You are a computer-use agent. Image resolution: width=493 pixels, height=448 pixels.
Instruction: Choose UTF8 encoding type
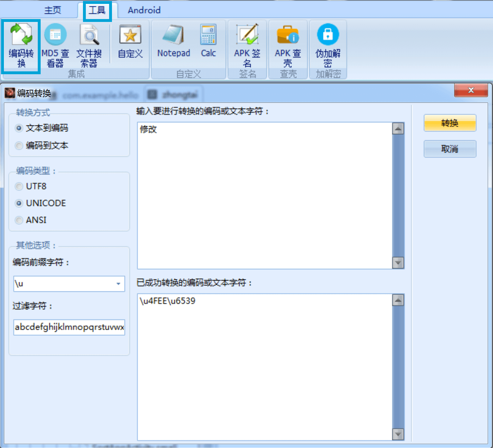31,186
